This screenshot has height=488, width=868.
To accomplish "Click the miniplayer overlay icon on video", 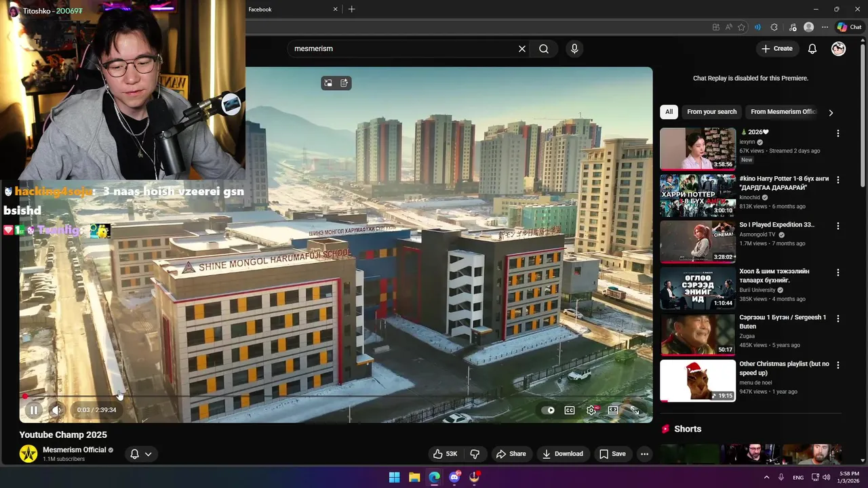I will (328, 83).
